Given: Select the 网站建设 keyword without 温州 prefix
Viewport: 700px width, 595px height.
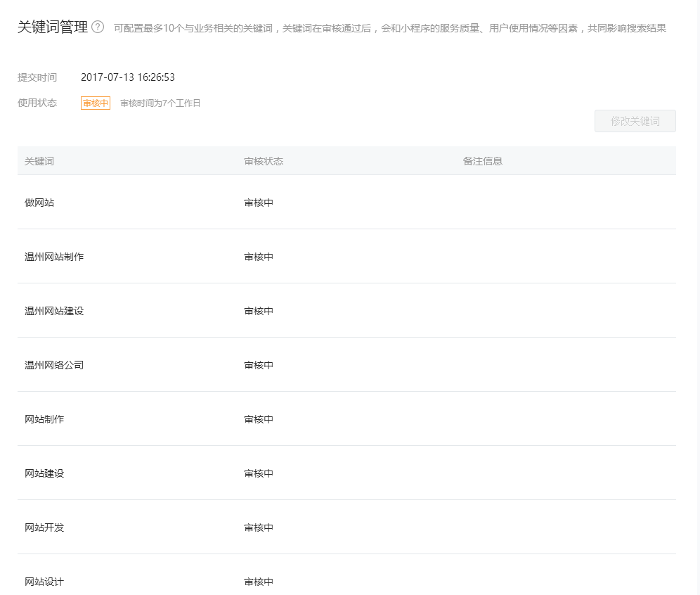Looking at the screenshot, I should pos(44,473).
